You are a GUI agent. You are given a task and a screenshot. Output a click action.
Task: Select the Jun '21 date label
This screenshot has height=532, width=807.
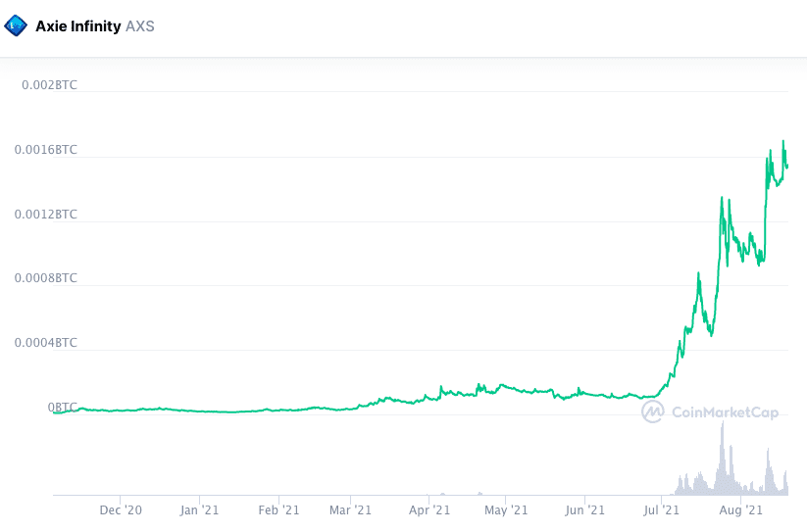(x=584, y=510)
